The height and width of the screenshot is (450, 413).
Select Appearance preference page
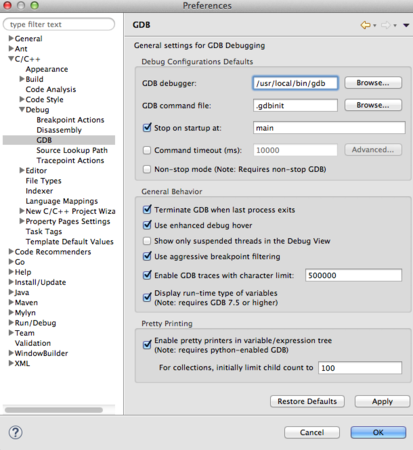click(47, 69)
